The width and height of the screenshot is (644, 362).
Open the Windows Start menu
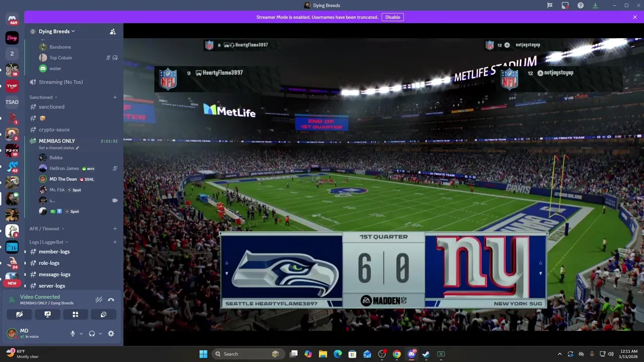coord(203,354)
